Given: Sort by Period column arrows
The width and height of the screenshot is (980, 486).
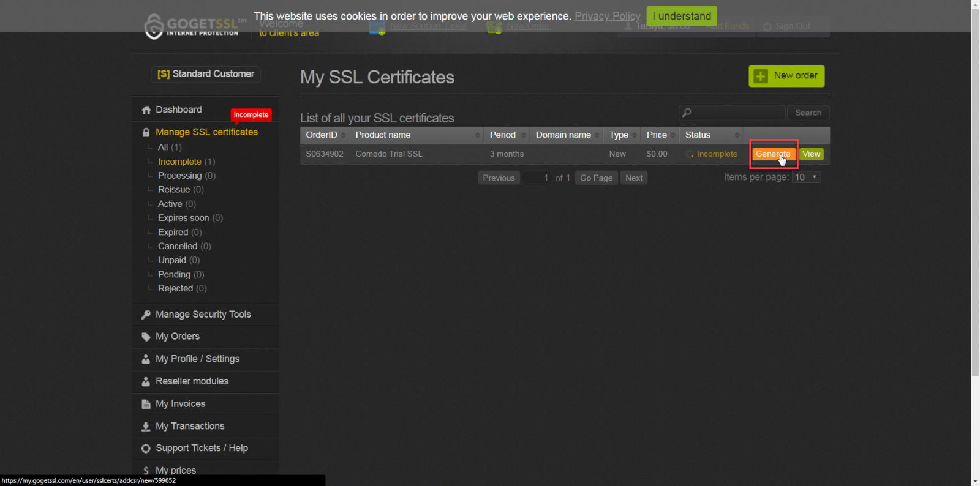Looking at the screenshot, I should (524, 135).
